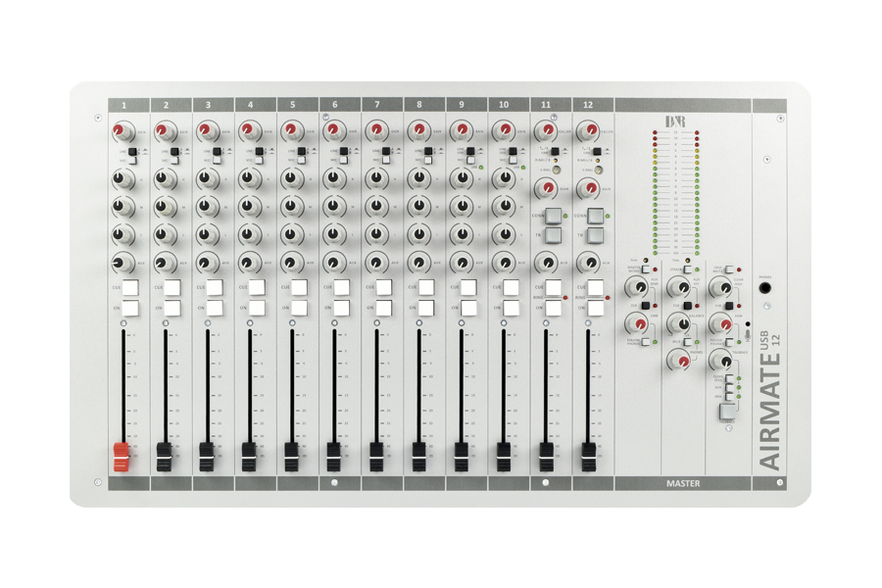882x588 pixels.
Task: Click the right LED level meter
Action: (x=697, y=193)
